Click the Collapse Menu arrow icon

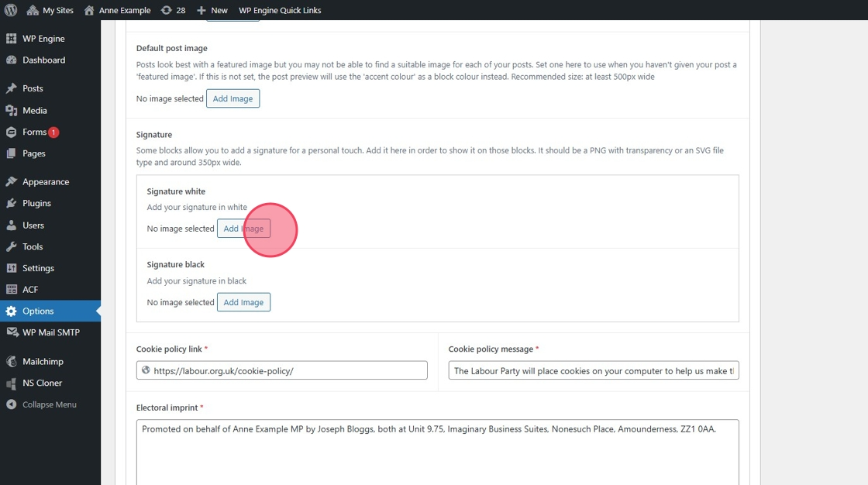click(11, 404)
